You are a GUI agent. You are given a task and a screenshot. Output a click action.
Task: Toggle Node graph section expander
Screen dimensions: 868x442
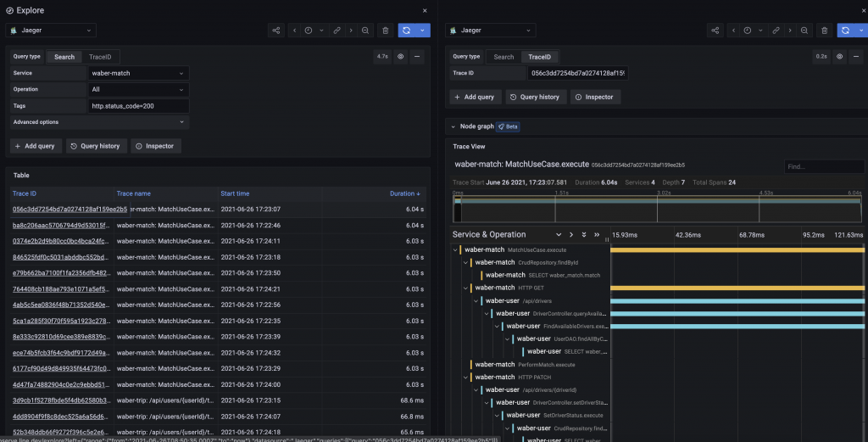[453, 127]
